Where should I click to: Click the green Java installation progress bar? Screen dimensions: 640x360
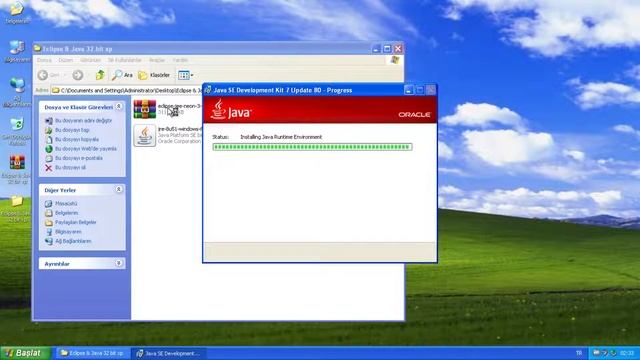312,147
